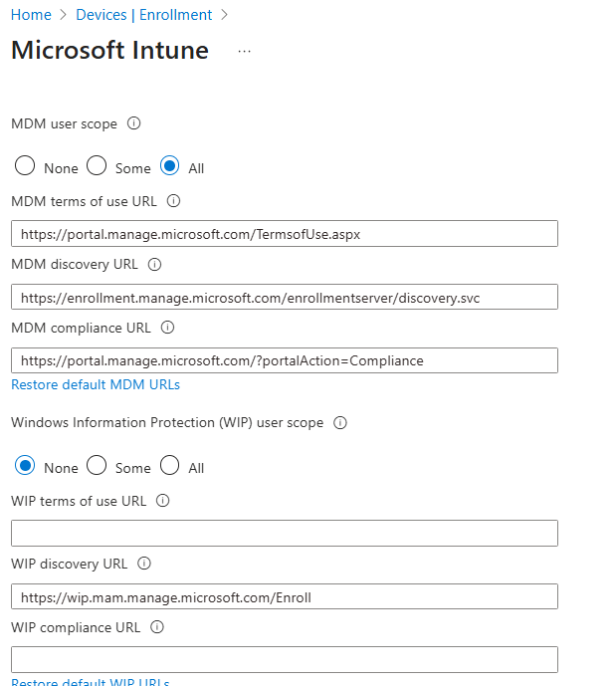Set MDM user scope to None
This screenshot has height=686, width=616.
25,166
